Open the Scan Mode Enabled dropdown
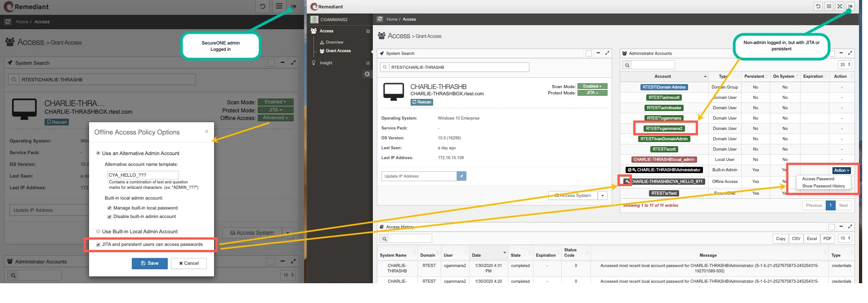868x303 pixels. point(592,86)
